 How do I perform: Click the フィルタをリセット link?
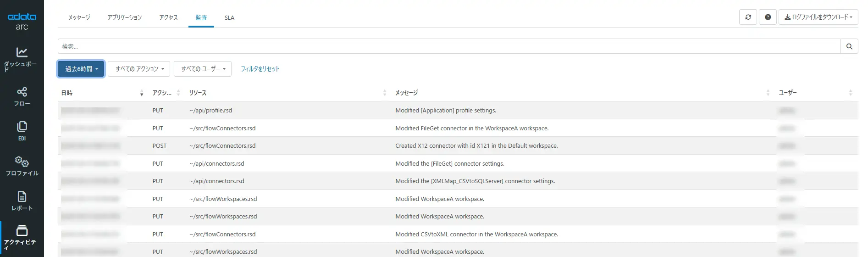260,69
